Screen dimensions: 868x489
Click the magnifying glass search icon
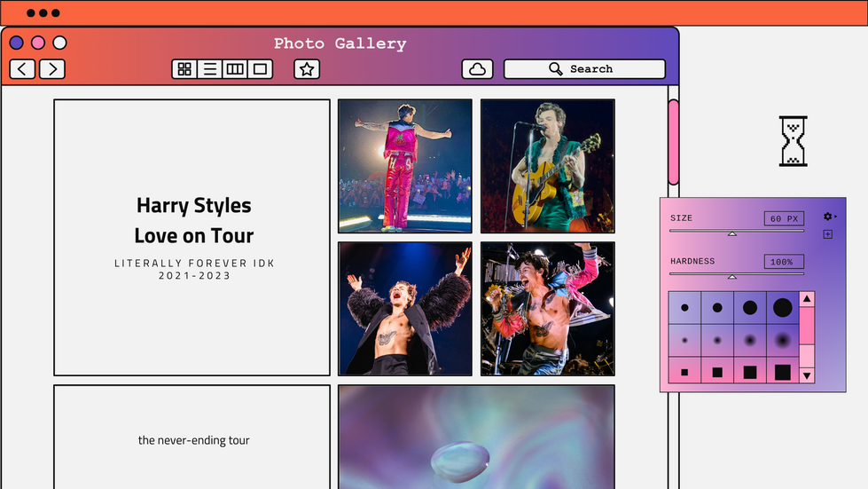[x=555, y=68]
